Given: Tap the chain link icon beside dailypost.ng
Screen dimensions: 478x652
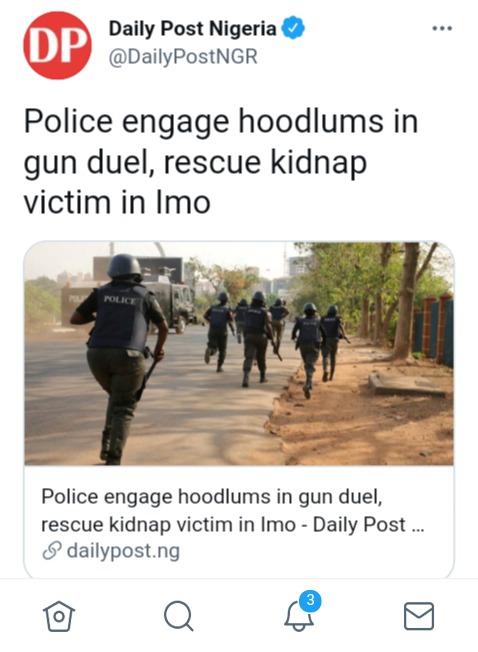Looking at the screenshot, I should pos(52,551).
